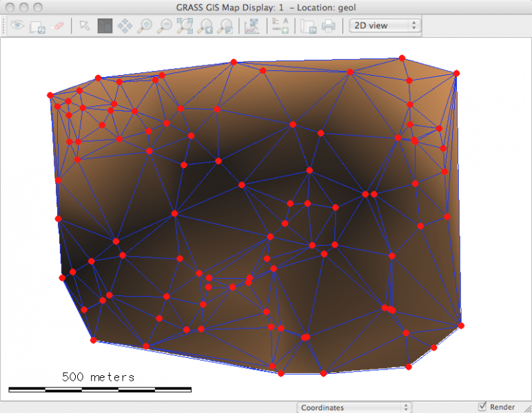Activate the Query raster/vector map tool
Screen dimensions: 532x413
coord(105,26)
